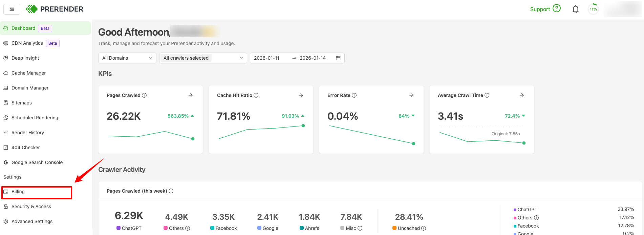Go to Cache Manager
This screenshot has height=235, width=644.
click(28, 73)
